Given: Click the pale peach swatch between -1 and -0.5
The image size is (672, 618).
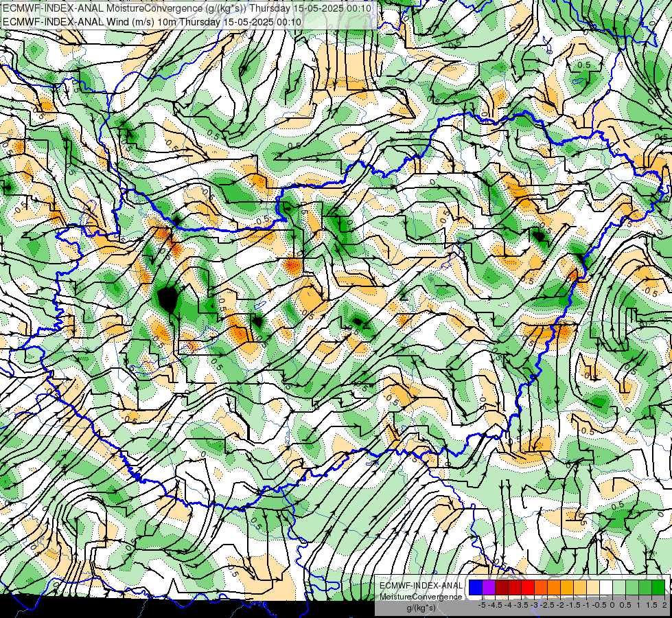Looking at the screenshot, I should point(593,587).
